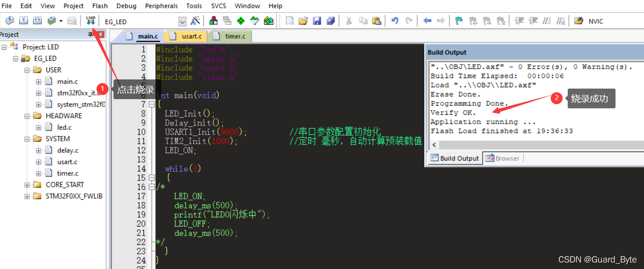The height and width of the screenshot is (269, 644).
Task: Close the Project panel with red X
Action: pos(101,34)
